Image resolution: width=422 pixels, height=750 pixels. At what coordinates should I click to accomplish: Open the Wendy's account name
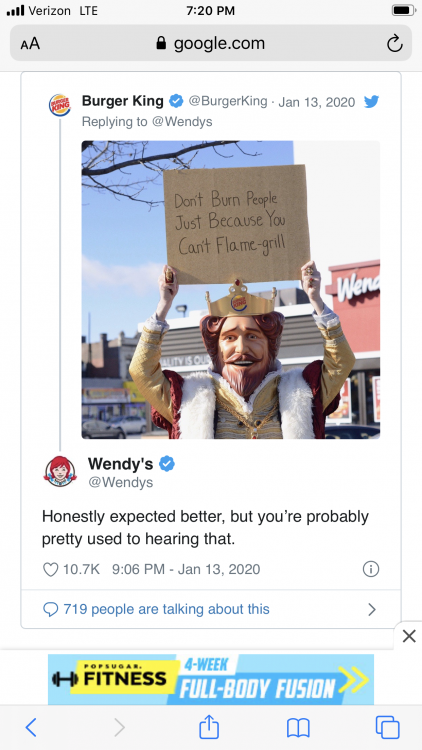(x=120, y=463)
